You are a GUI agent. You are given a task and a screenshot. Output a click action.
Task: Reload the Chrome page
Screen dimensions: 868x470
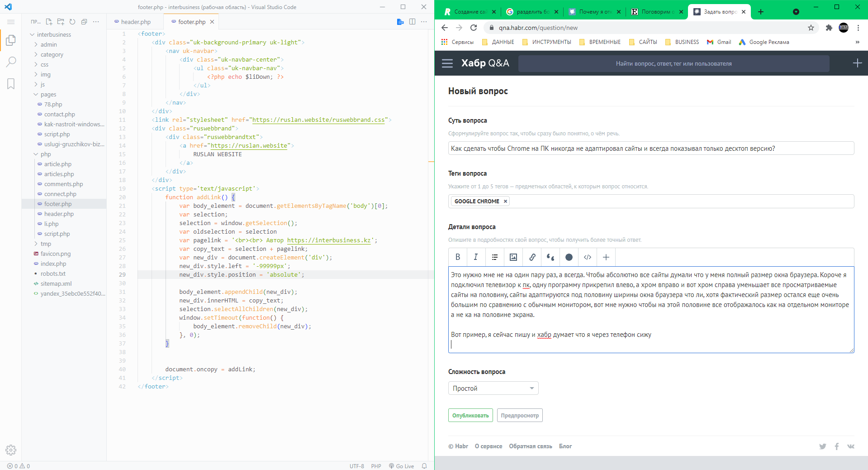pyautogui.click(x=474, y=28)
